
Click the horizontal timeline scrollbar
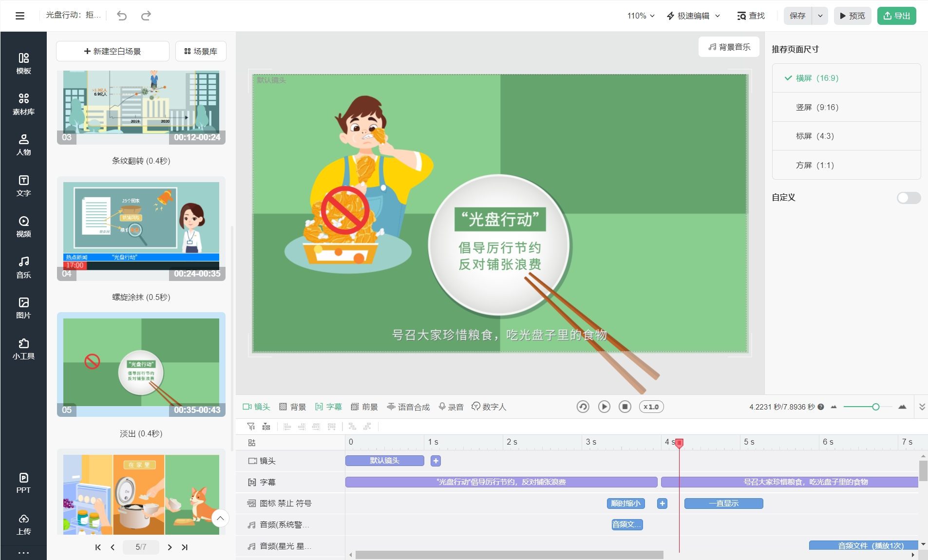tap(509, 555)
